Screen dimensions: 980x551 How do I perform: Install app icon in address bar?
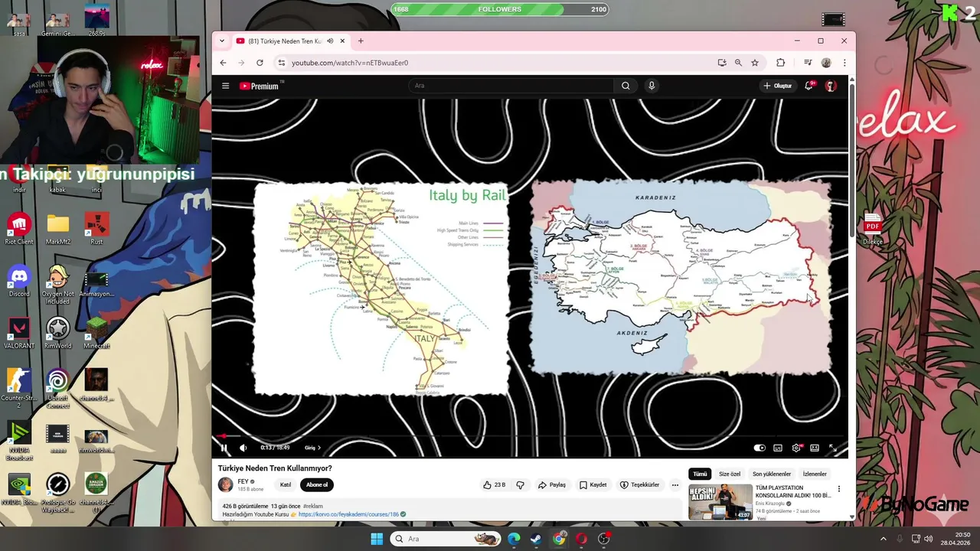coord(722,63)
